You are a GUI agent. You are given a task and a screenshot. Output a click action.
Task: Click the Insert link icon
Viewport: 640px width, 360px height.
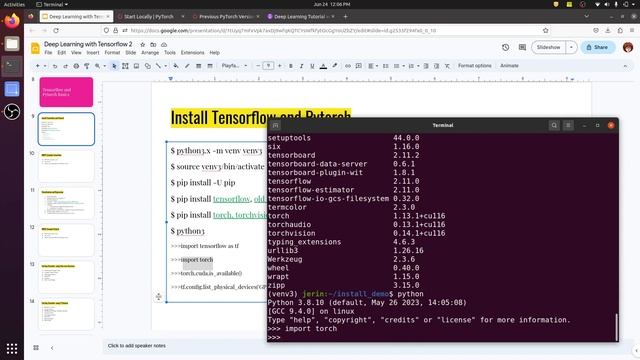tap(348, 66)
